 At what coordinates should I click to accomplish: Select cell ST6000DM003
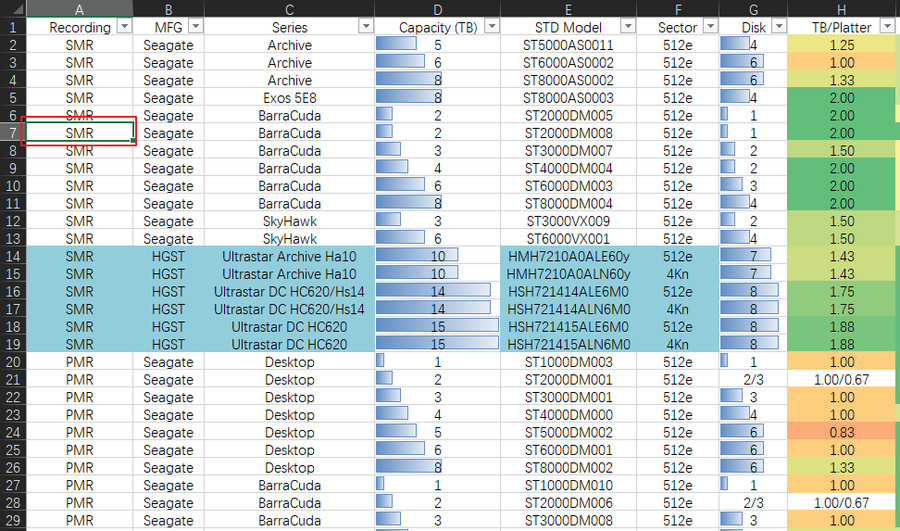point(568,185)
